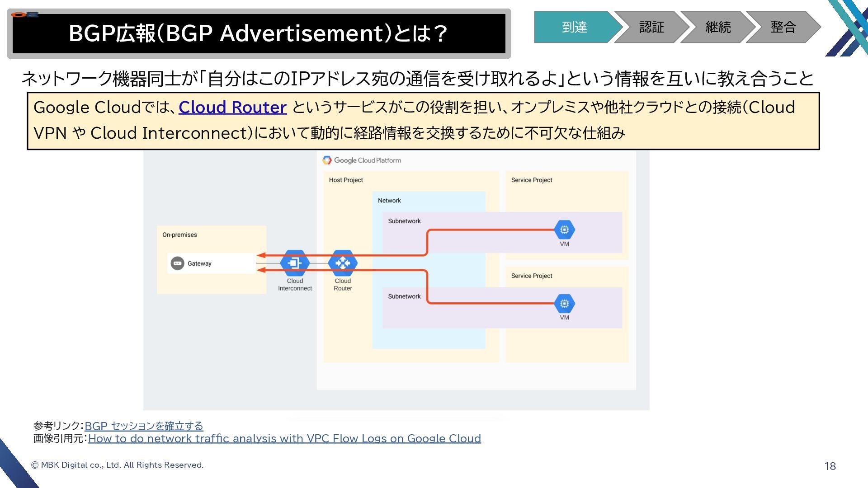The width and height of the screenshot is (868, 488).
Task: Click the lower VM chip icon
Action: click(564, 303)
